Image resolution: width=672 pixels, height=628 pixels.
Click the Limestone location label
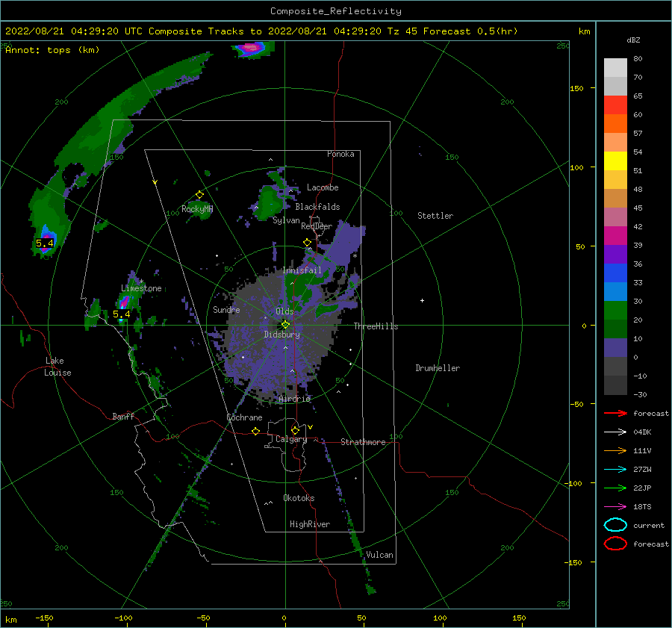141,288
